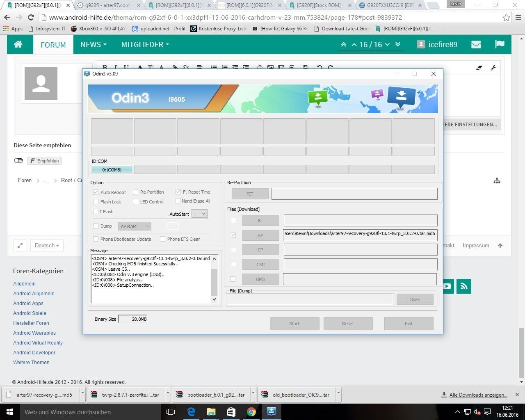The height and width of the screenshot is (420, 525).
Task: Enable Re-Partition checkbox in Odin
Action: pos(136,192)
